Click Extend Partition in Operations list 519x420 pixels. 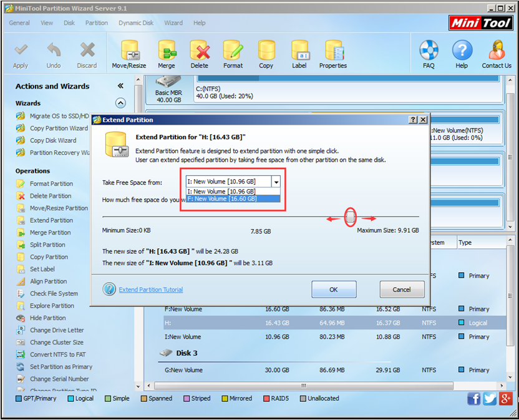tap(52, 220)
